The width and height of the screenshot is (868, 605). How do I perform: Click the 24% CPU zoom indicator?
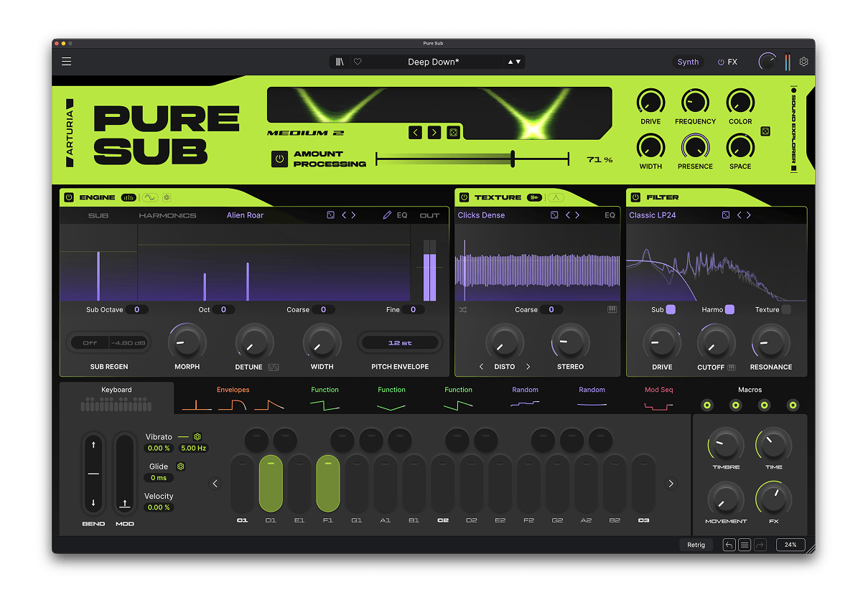(790, 545)
